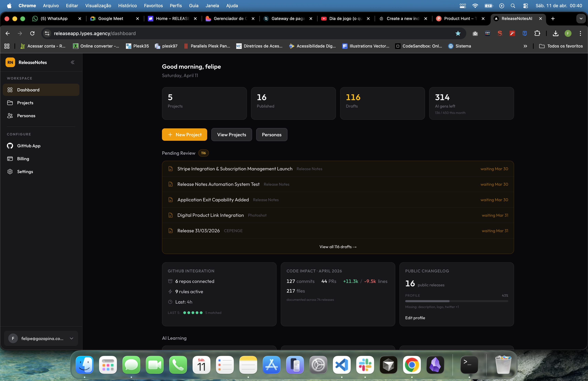Open the Billing page
The width and height of the screenshot is (588, 381).
[23, 159]
